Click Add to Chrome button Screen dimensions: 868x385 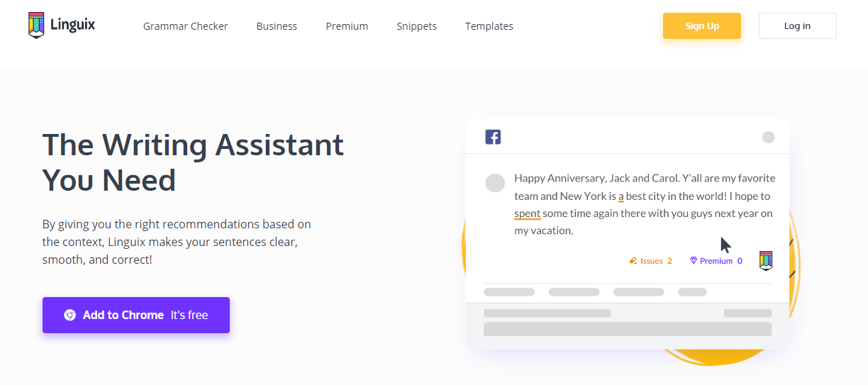(x=136, y=315)
